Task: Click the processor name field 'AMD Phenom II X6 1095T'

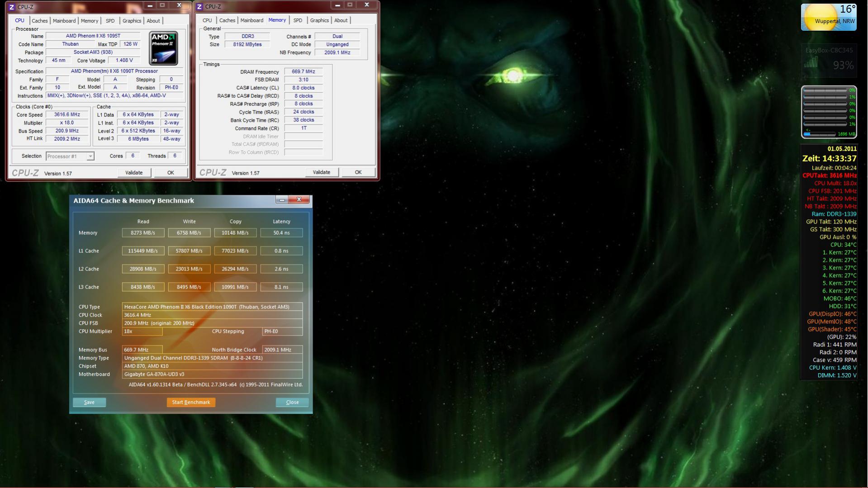Action: pos(94,36)
